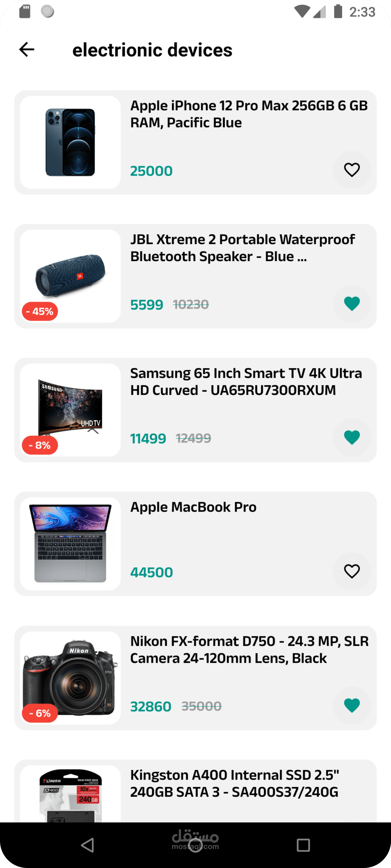Open the Apple iPhone 12 Pro Max title
Viewport: 391px width, 868px height.
pyautogui.click(x=249, y=114)
